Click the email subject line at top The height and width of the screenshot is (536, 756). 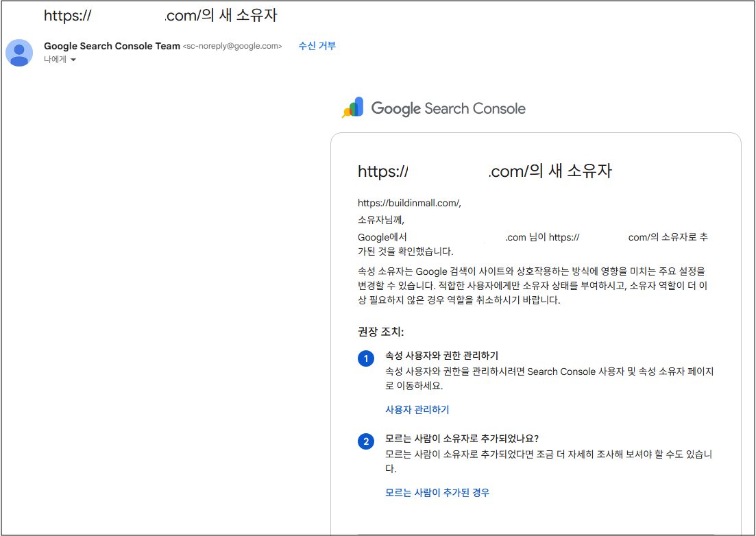[160, 16]
